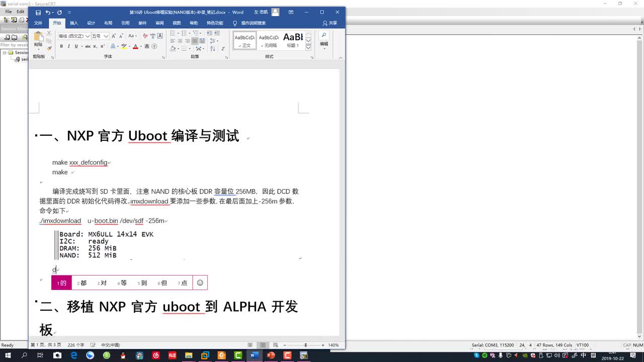
Task: Show or hide paragraph marks
Action: (223, 48)
